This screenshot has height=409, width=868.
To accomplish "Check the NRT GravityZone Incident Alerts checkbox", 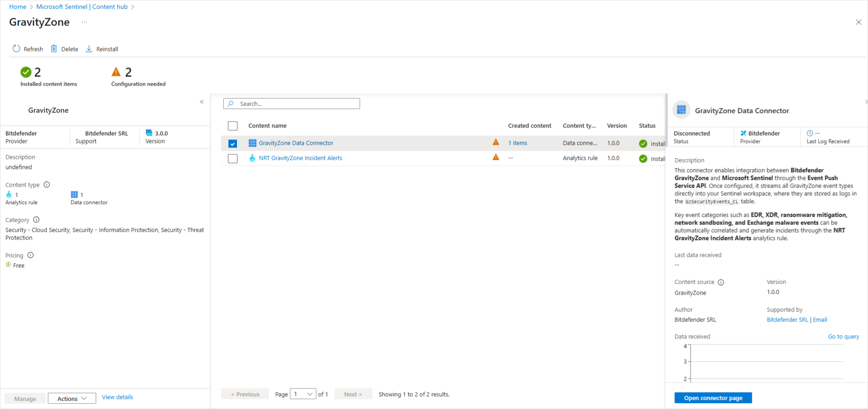I will 232,158.
